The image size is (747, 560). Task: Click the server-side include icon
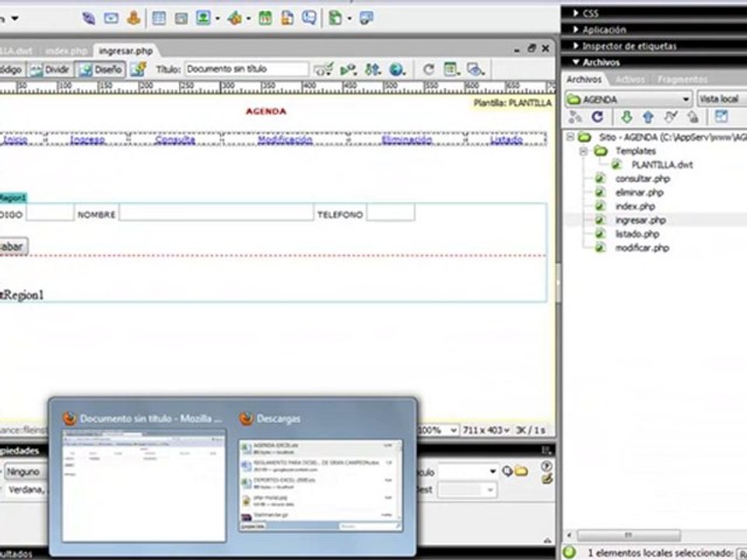[x=287, y=19]
